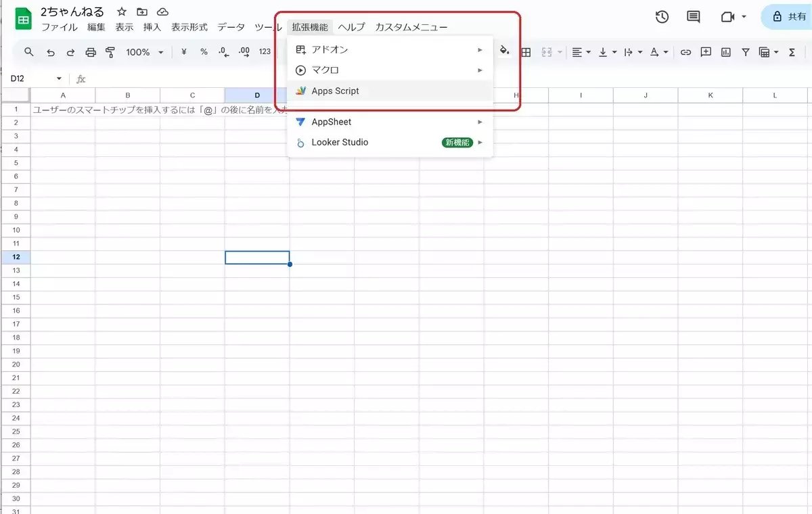Open the 表示形式 menu

click(189, 27)
